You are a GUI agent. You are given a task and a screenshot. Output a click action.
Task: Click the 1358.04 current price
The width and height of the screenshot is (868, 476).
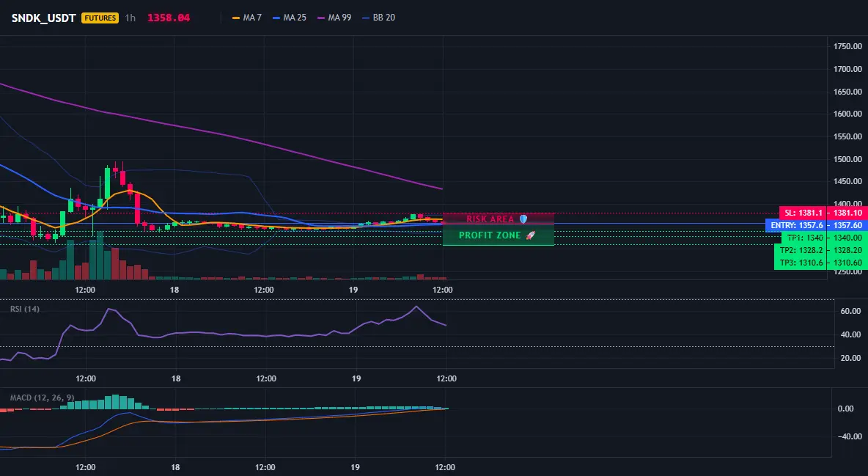pyautogui.click(x=169, y=18)
